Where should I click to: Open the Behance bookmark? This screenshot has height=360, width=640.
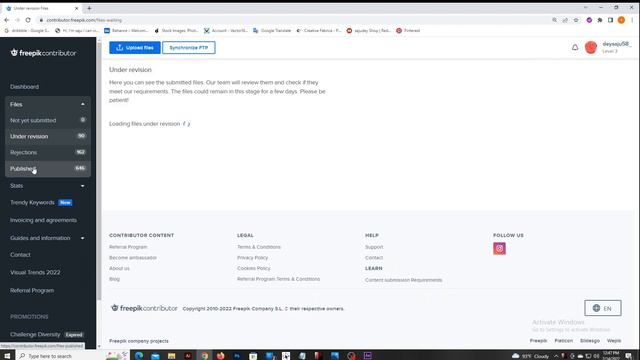126,31
